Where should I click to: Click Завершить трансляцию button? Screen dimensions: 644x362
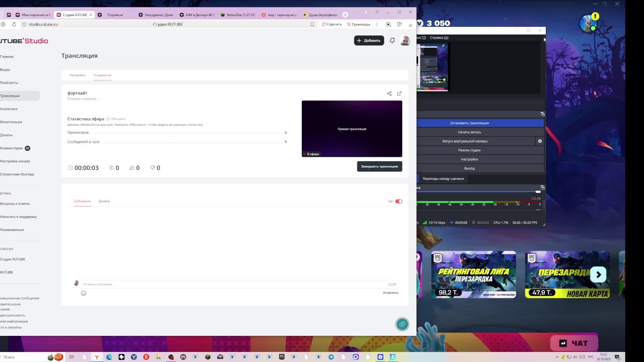[x=379, y=167]
